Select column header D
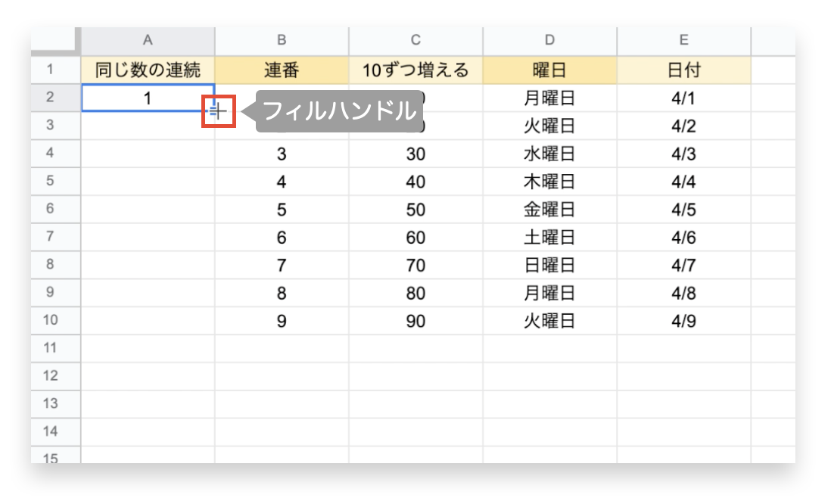The image size is (834, 504). pos(549,41)
